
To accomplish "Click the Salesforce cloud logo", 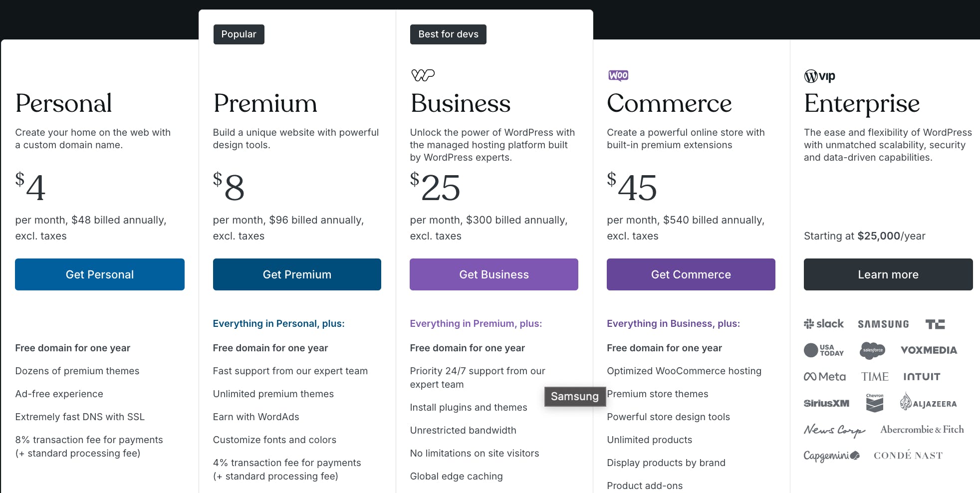I will pyautogui.click(x=873, y=350).
